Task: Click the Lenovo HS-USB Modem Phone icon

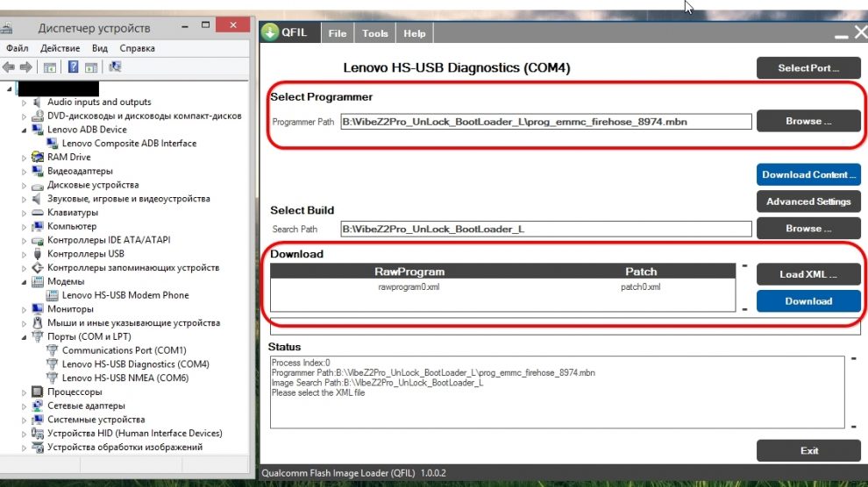Action: [53, 295]
